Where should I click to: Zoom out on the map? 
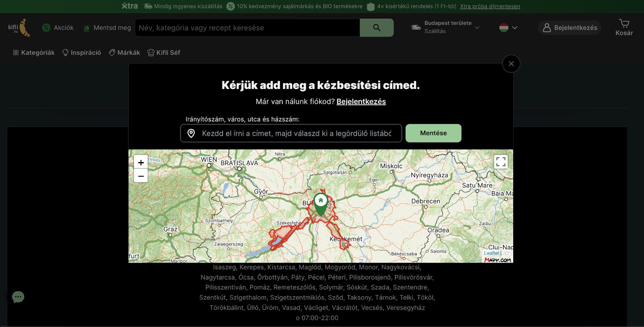click(x=141, y=176)
